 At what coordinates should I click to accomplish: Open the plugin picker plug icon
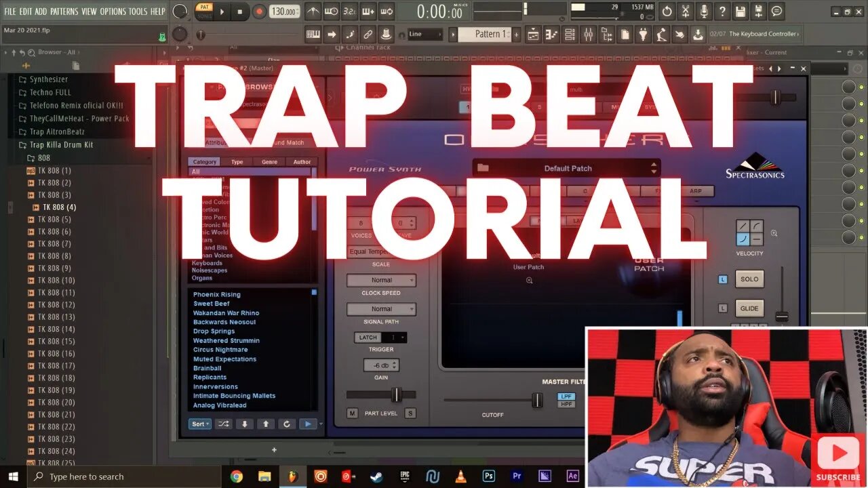click(643, 34)
